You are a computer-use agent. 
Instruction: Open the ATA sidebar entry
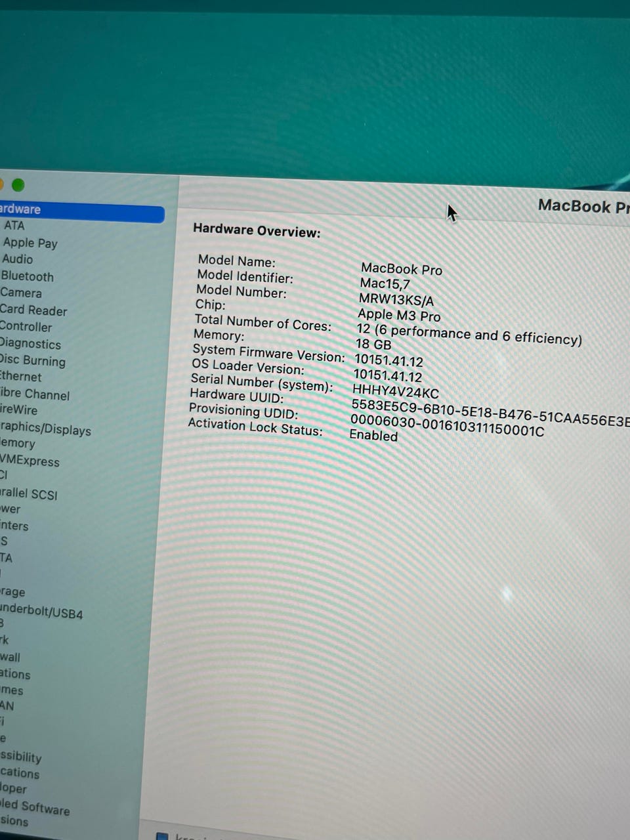pyautogui.click(x=14, y=226)
